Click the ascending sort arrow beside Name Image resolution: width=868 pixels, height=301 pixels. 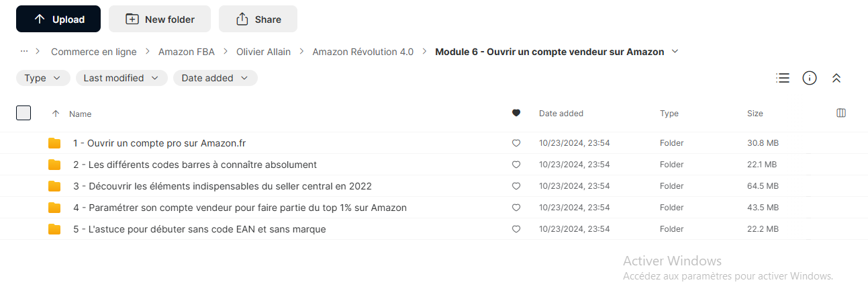click(x=56, y=114)
